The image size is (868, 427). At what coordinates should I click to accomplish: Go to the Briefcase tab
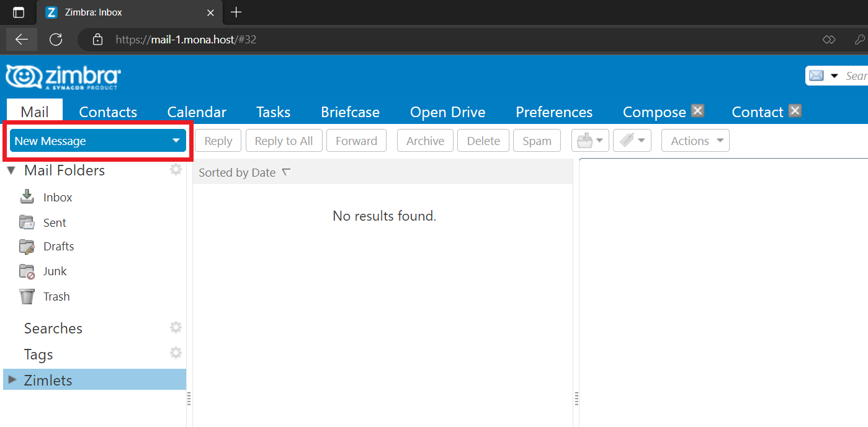tap(350, 112)
